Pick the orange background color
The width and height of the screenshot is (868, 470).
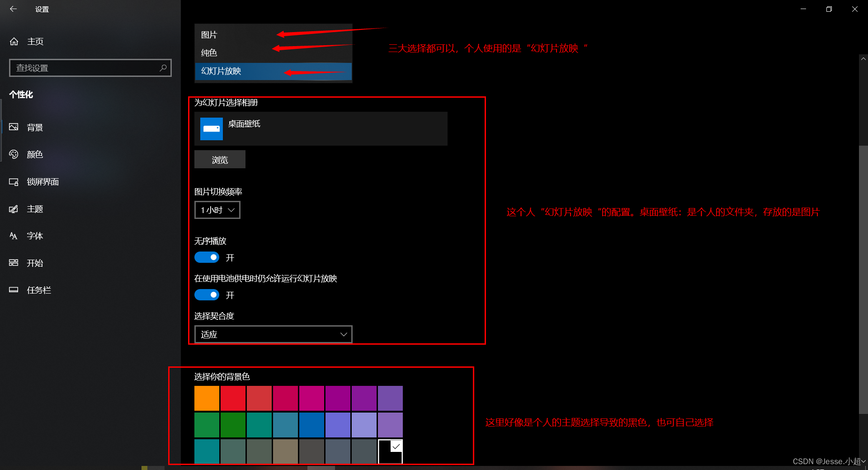pyautogui.click(x=207, y=398)
